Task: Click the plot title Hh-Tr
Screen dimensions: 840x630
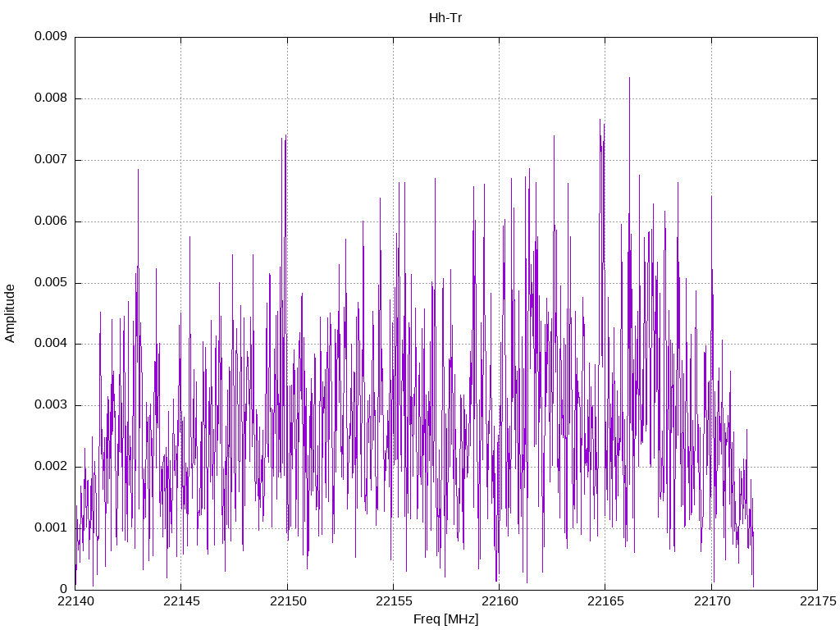Action: click(x=445, y=18)
